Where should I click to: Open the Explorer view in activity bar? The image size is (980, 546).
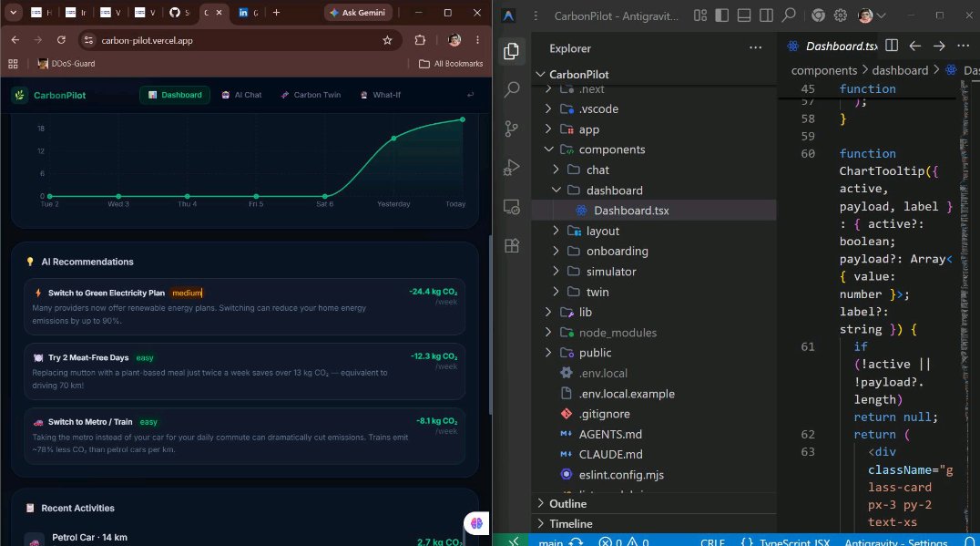coord(511,51)
